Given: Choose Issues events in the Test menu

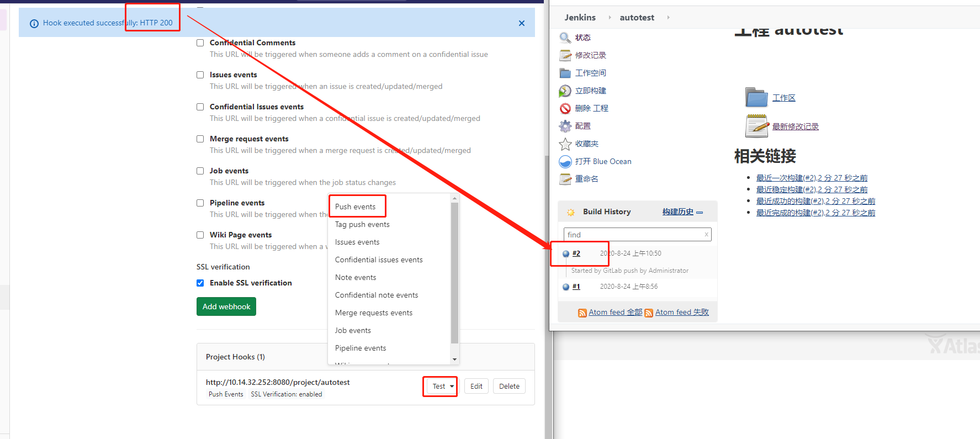Looking at the screenshot, I should point(357,242).
